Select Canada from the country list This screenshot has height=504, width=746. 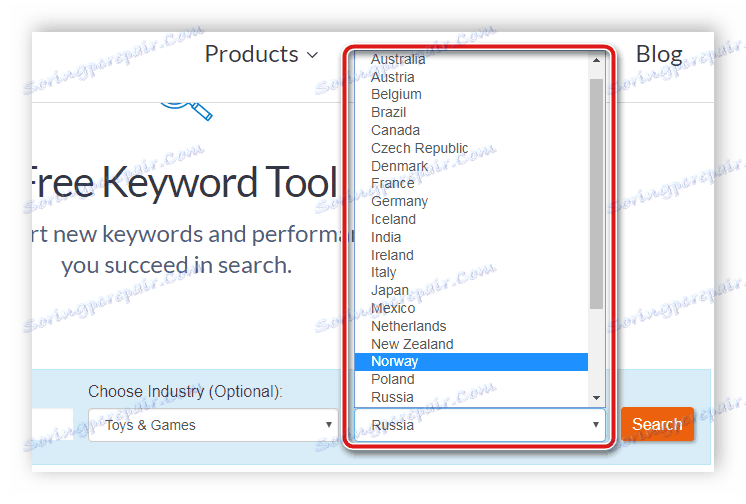[471, 130]
